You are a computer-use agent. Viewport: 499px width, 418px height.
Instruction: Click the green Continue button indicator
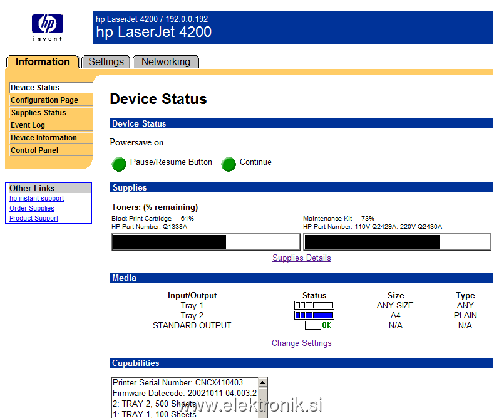point(229,164)
